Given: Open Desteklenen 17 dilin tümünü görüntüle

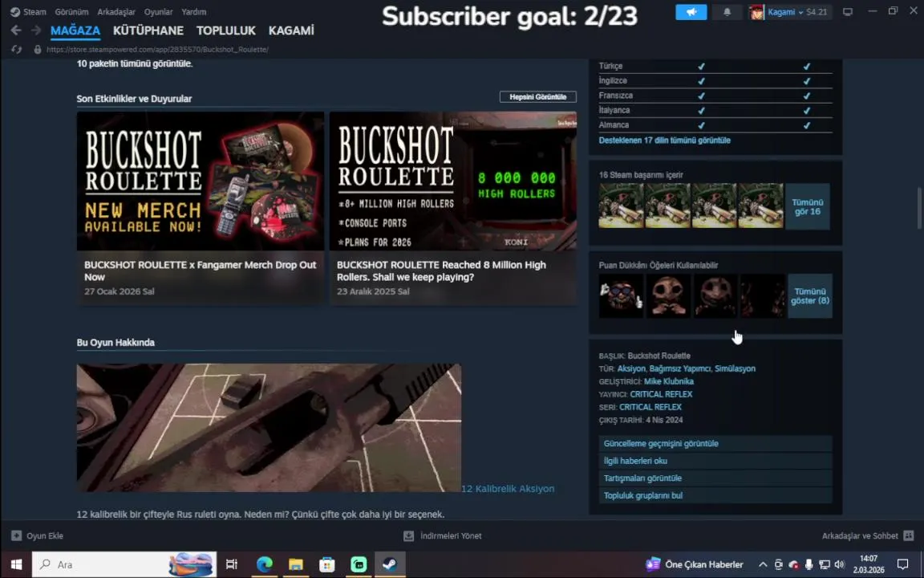Looking at the screenshot, I should tap(665, 140).
